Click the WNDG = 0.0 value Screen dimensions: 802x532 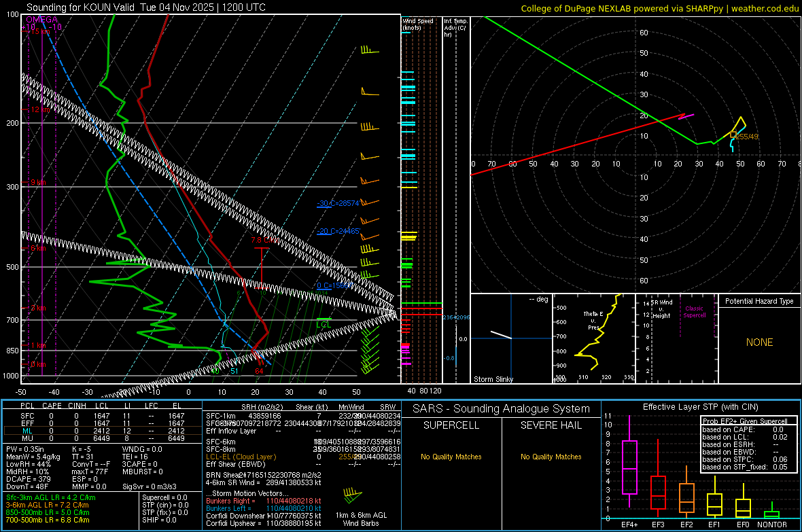pyautogui.click(x=142, y=449)
